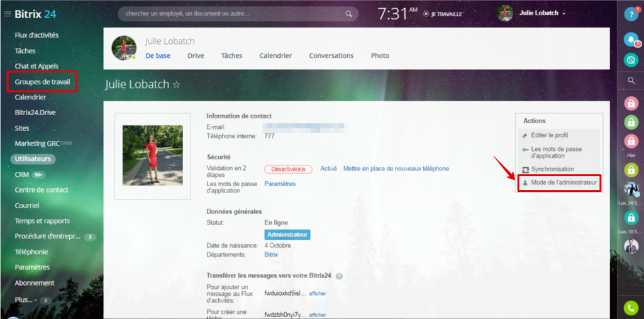
Task: Click the green phone call button
Action: [631, 308]
